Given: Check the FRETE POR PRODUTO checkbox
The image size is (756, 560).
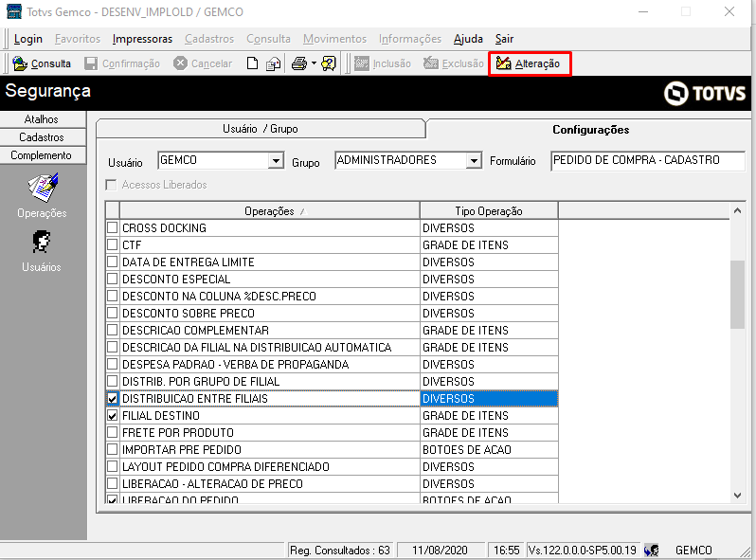Looking at the screenshot, I should [x=113, y=433].
